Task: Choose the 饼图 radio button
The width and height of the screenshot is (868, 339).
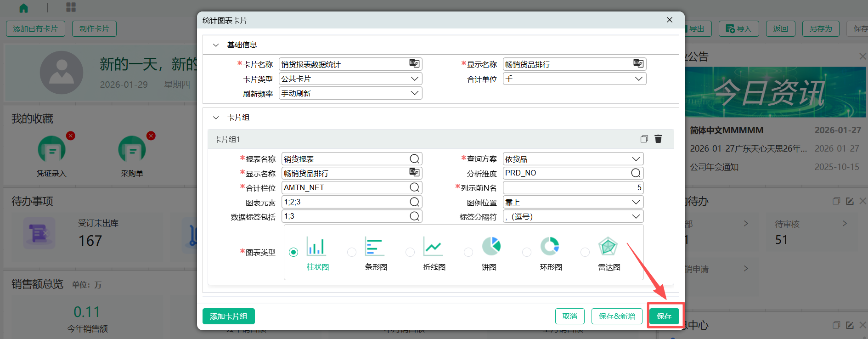Action: point(468,252)
